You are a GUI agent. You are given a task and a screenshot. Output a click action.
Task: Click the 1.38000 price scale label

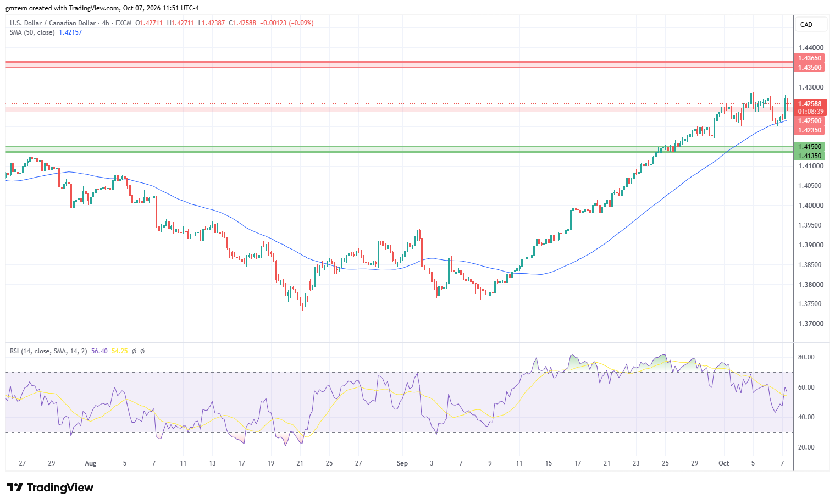811,285
